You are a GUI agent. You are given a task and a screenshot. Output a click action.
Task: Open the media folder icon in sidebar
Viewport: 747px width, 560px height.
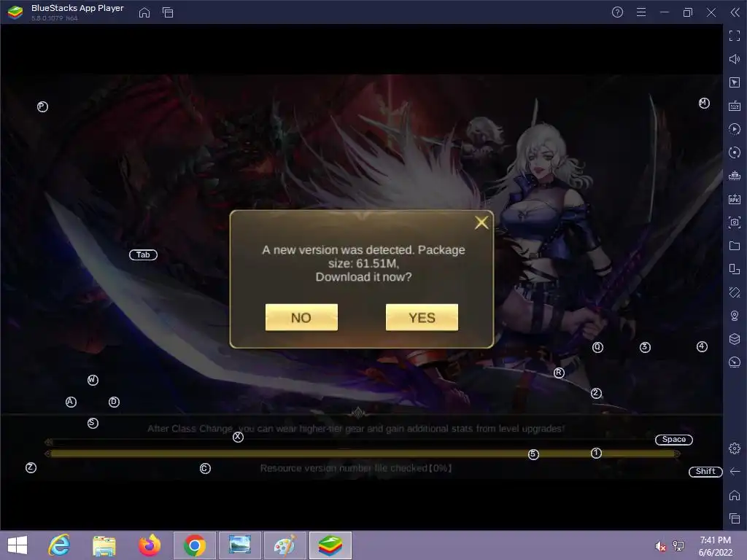735,246
